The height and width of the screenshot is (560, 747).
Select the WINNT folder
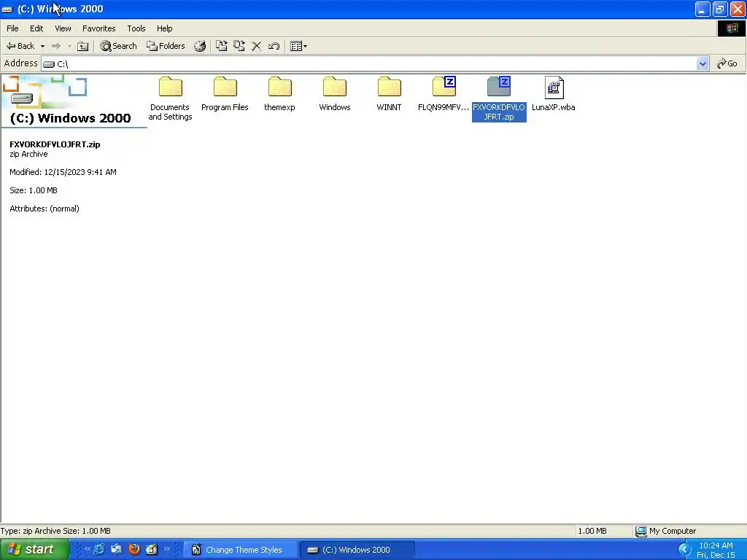tap(390, 94)
